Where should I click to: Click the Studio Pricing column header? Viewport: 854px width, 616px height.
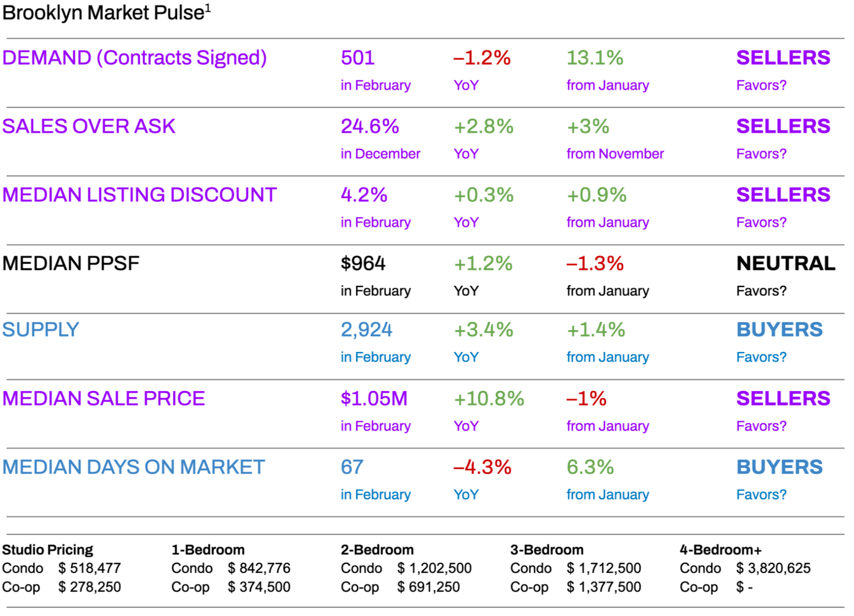point(48,550)
